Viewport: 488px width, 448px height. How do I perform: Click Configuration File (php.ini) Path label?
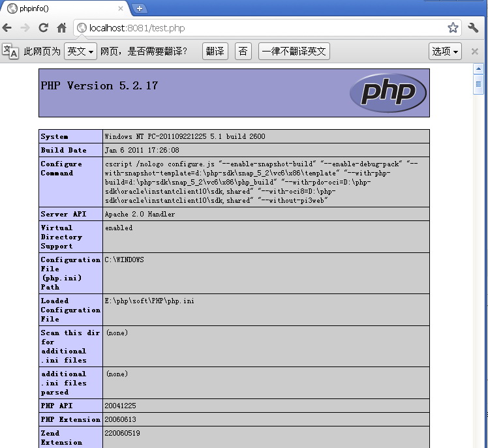coord(70,273)
